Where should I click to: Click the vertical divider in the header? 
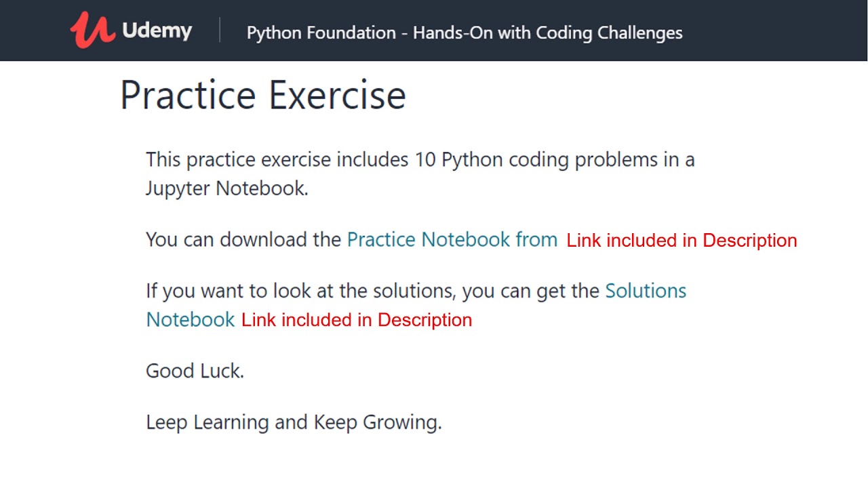pos(220,30)
